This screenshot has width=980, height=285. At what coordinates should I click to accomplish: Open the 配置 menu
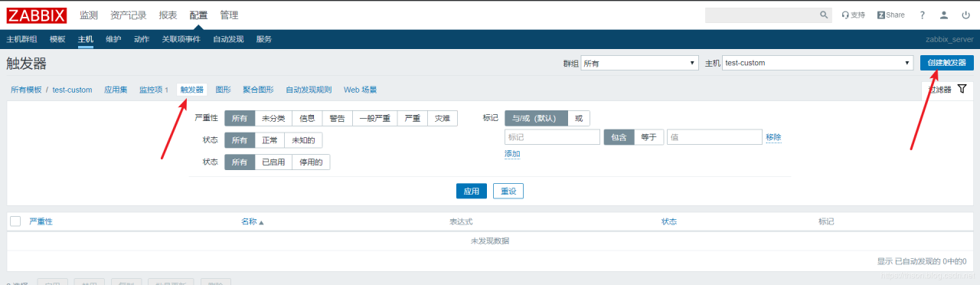pos(198,15)
